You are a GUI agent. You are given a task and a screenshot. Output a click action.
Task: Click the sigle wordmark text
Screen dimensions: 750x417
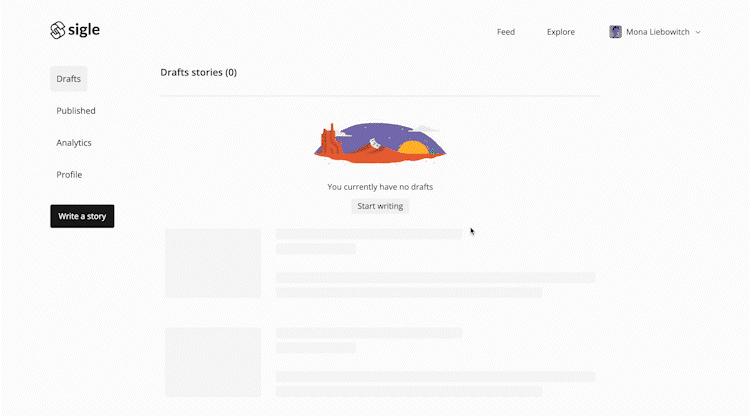point(84,30)
